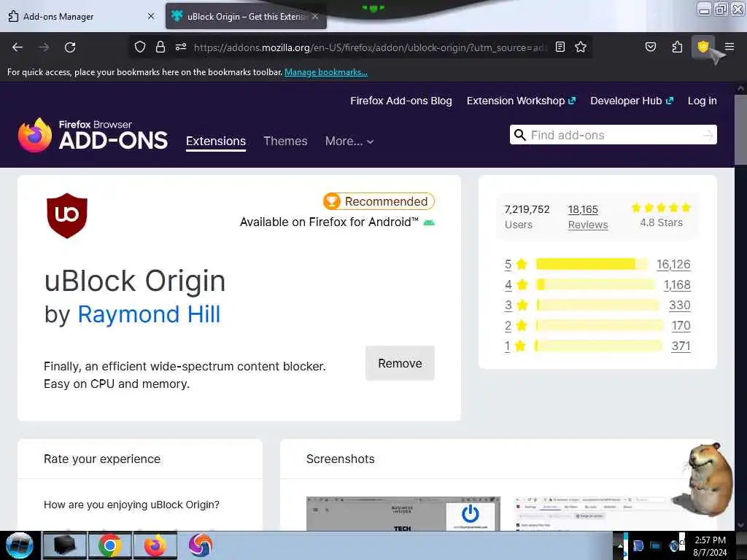Launch Google Chrome from the taskbar
The image size is (747, 560).
tap(110, 545)
